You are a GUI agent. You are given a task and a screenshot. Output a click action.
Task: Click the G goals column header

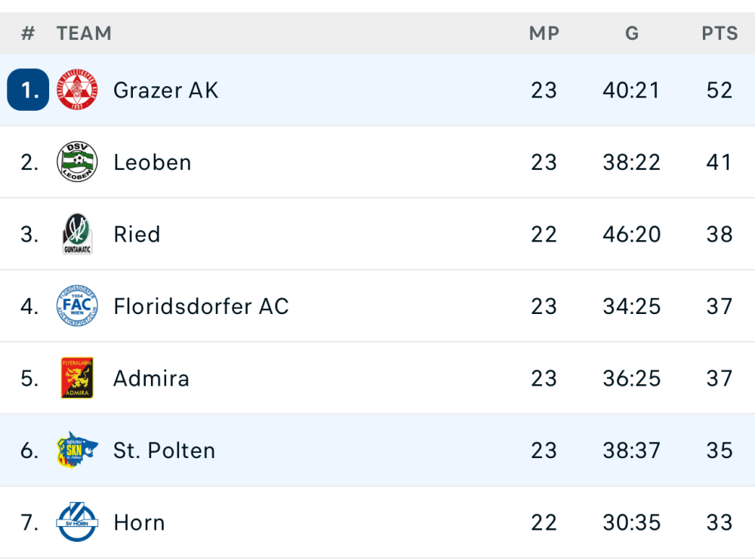631,34
